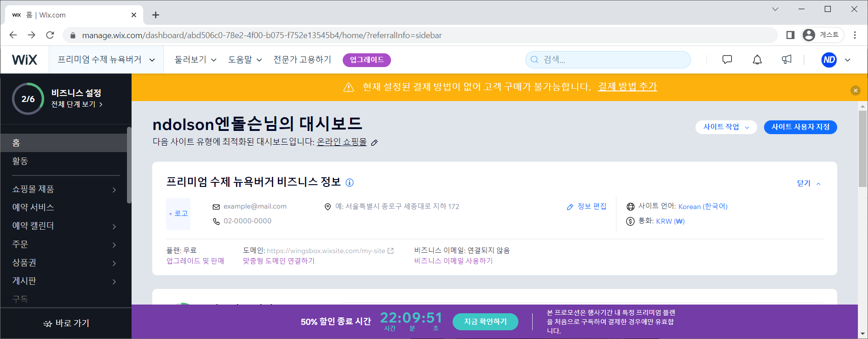Screen dimensions: 868x339
Task: Expand 예약 캘린더 in sidebar
Action: 114,226
